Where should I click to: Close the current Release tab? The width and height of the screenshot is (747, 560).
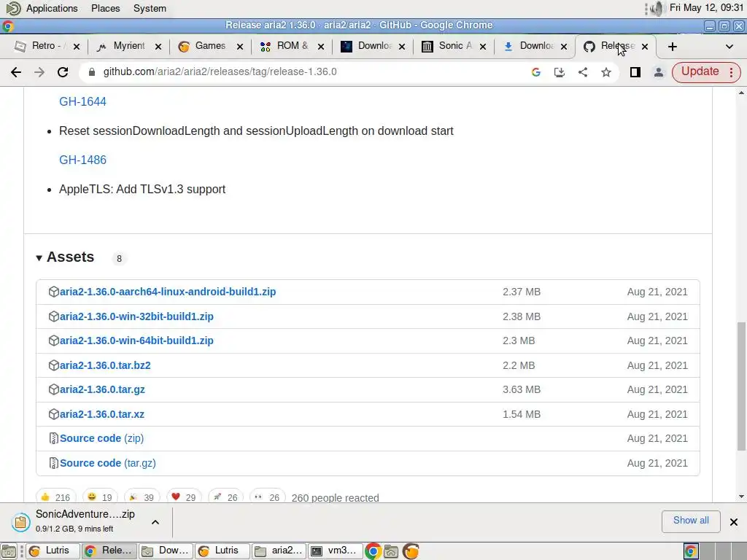(645, 46)
